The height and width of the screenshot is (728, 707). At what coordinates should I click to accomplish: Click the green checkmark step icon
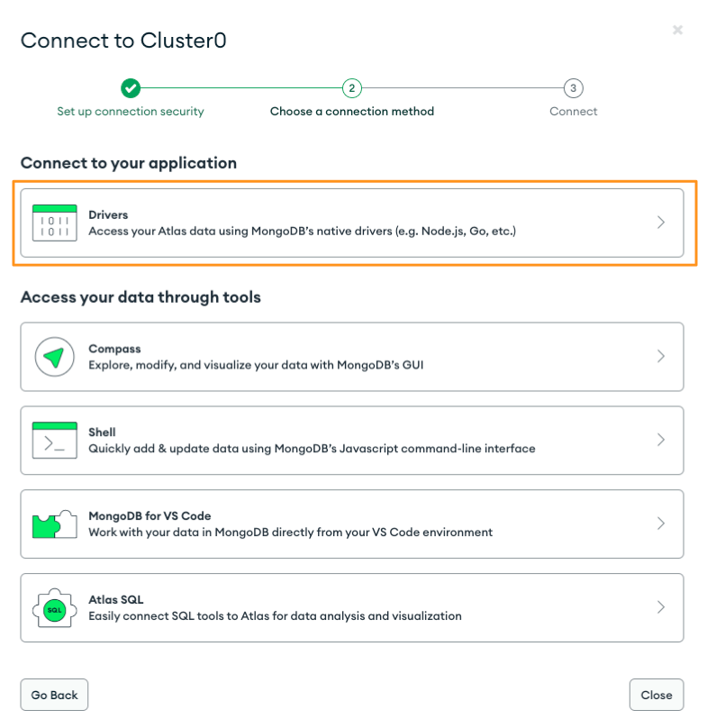131,88
